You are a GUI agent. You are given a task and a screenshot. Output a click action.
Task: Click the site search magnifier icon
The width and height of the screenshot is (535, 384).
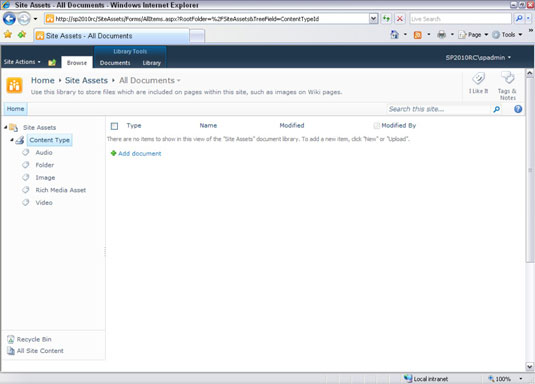click(x=496, y=109)
